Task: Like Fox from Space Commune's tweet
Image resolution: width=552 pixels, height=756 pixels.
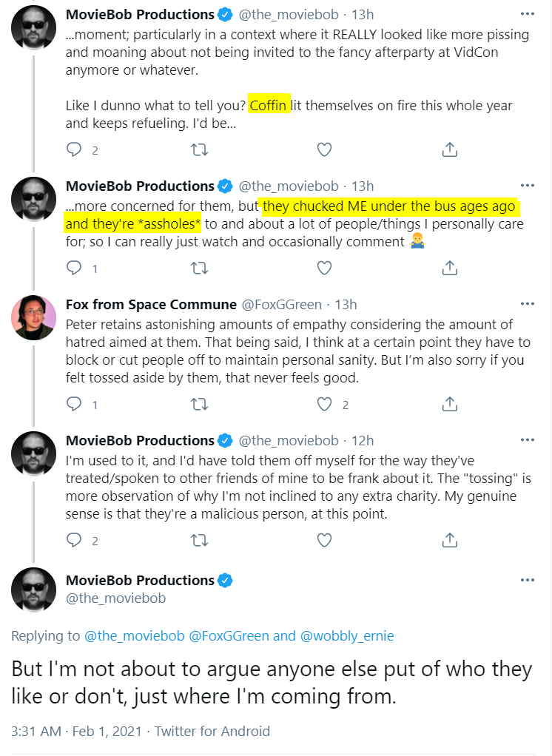Action: [x=324, y=404]
